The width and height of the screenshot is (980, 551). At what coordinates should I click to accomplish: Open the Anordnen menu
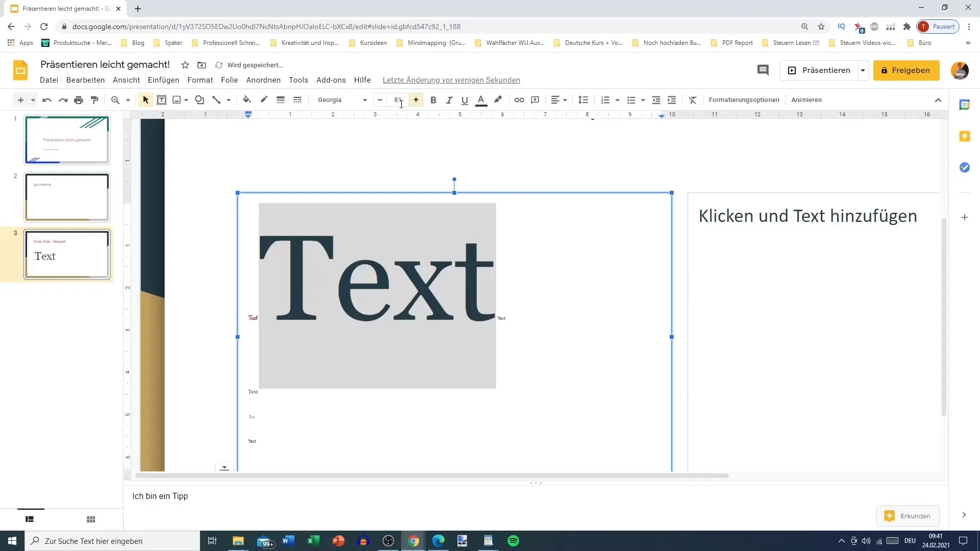pos(263,80)
